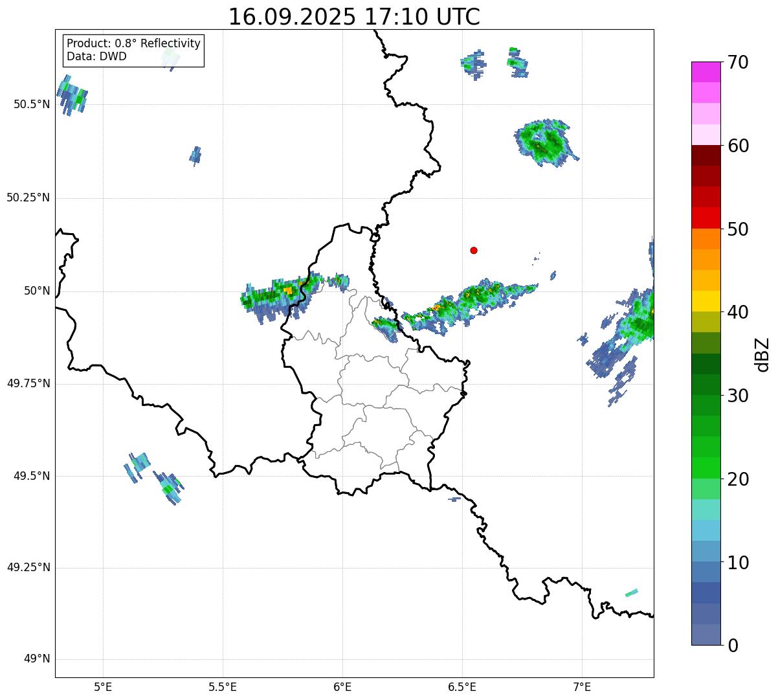
Task: Click "Product: 0.8° Reflectivity" legend text
Action: [x=134, y=43]
